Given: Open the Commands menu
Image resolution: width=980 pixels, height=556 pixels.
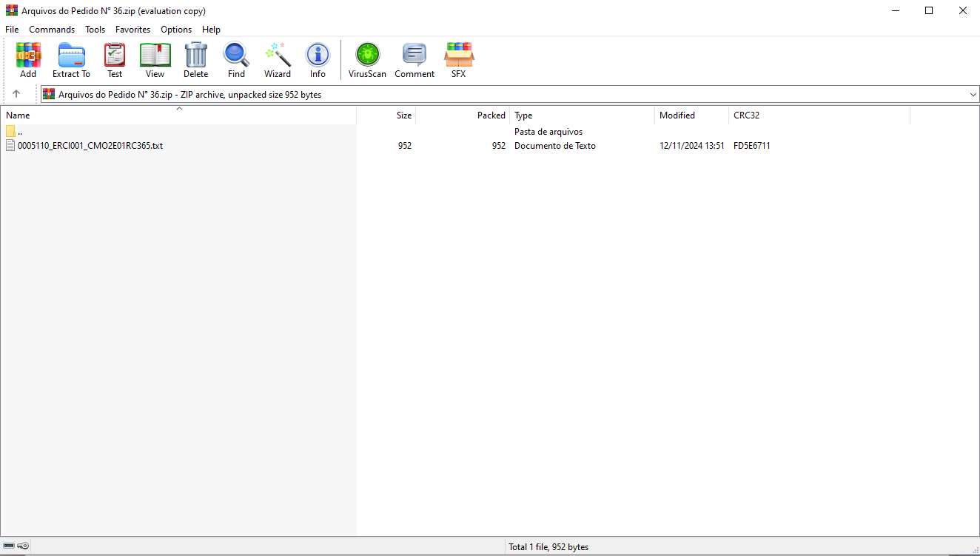Looking at the screenshot, I should pyautogui.click(x=52, y=30).
